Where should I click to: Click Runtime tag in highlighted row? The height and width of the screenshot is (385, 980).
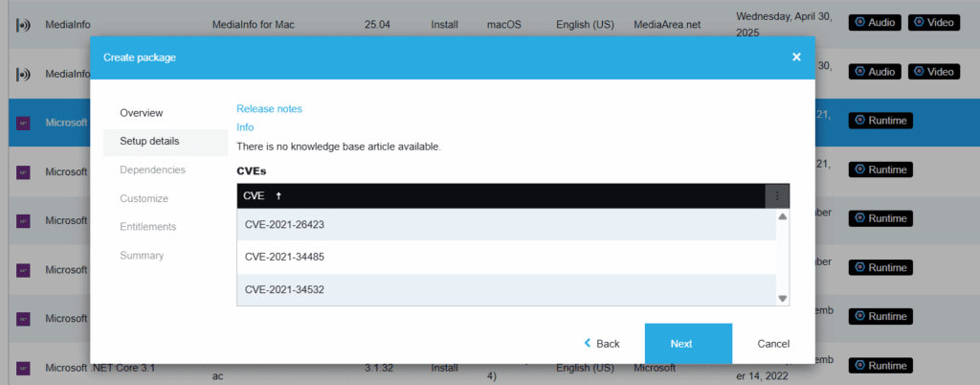tap(880, 121)
